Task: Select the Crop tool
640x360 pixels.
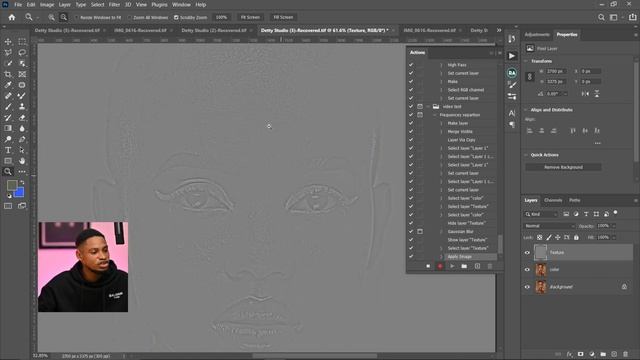Action: 8,74
